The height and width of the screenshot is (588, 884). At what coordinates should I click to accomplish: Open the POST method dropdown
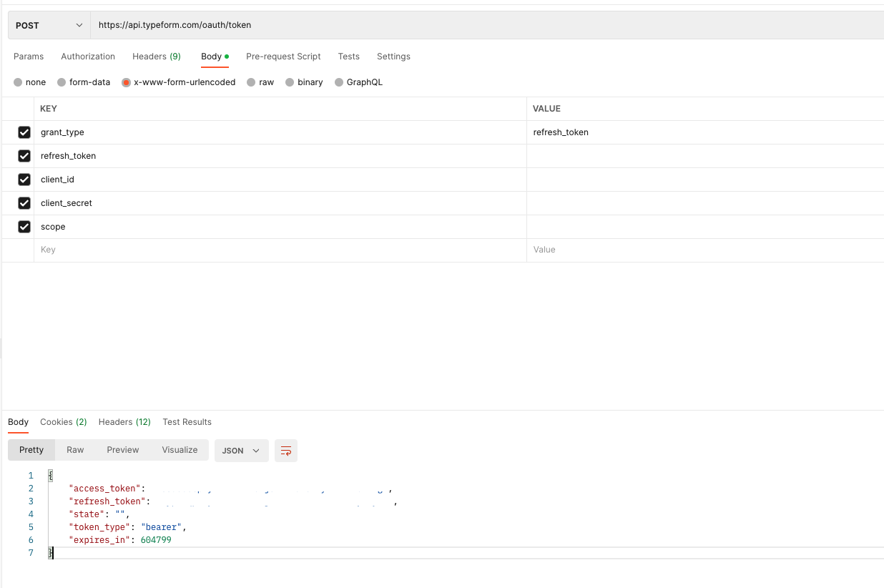(x=49, y=25)
